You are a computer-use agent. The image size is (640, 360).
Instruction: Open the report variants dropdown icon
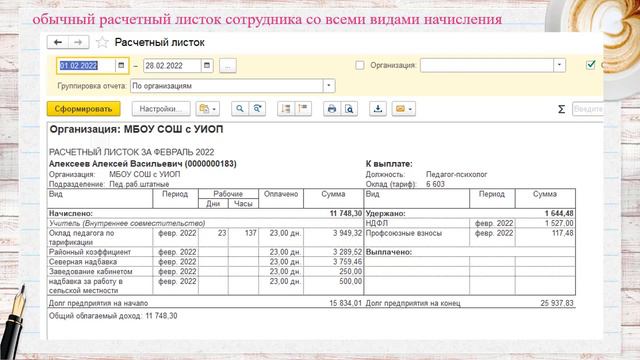coord(207,109)
